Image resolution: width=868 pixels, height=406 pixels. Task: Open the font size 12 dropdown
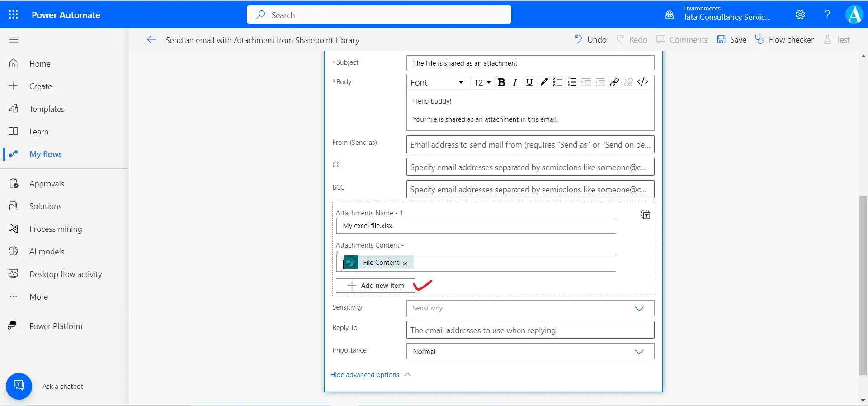(x=482, y=82)
